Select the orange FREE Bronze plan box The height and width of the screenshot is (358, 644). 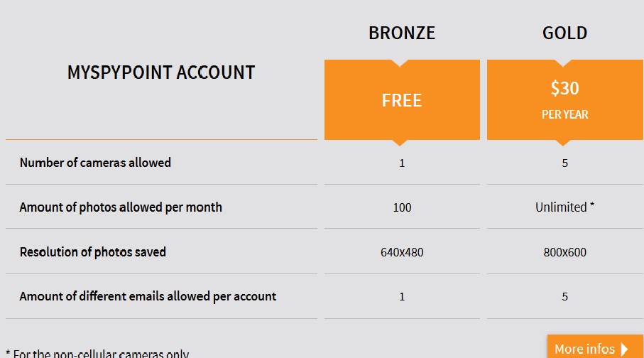tap(402, 100)
